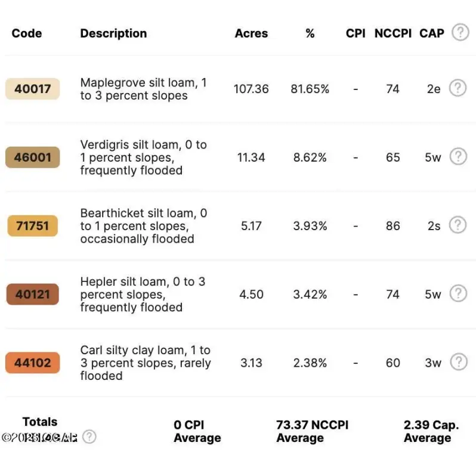Click the help icon in CAP header
The width and height of the screenshot is (476, 458).
(460, 33)
